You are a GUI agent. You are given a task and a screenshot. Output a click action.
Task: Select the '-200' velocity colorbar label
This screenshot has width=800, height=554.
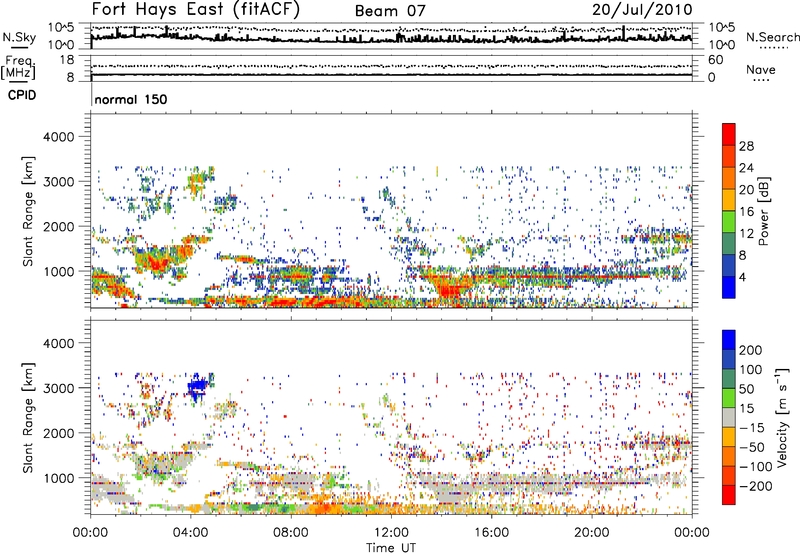coord(756,486)
